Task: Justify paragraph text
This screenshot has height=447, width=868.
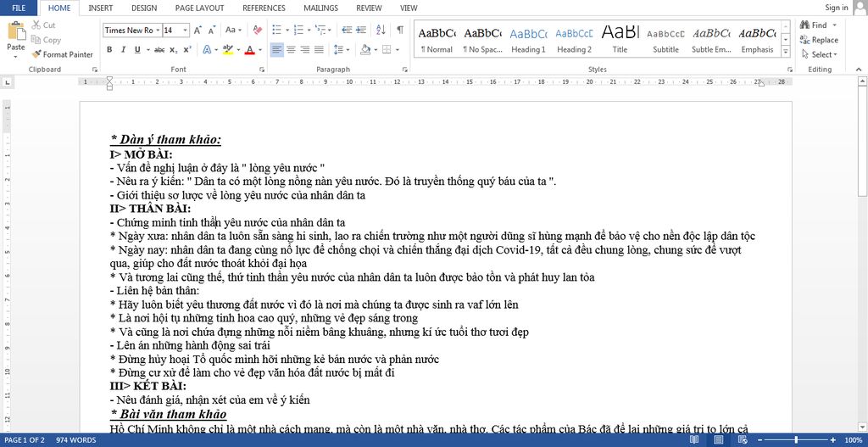Action: pyautogui.click(x=319, y=50)
